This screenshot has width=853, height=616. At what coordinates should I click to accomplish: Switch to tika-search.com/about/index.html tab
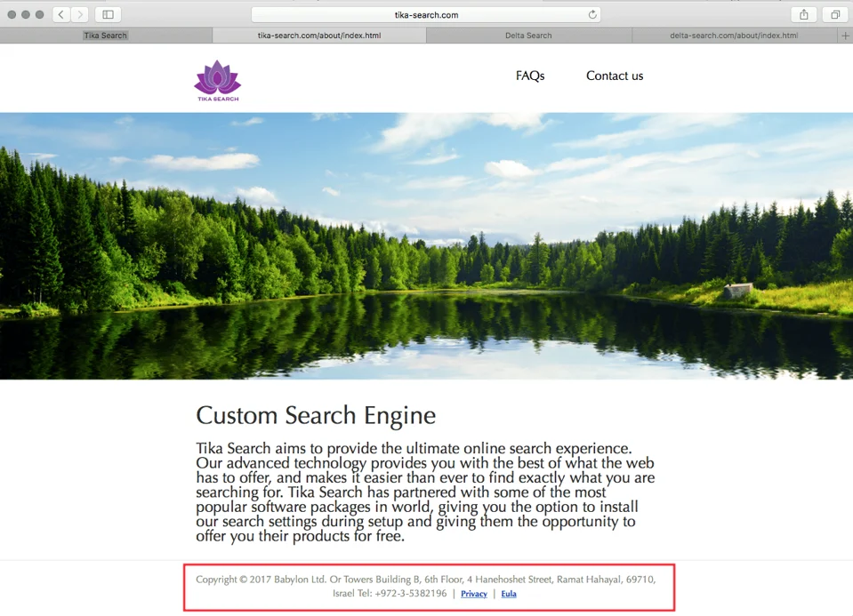point(319,36)
